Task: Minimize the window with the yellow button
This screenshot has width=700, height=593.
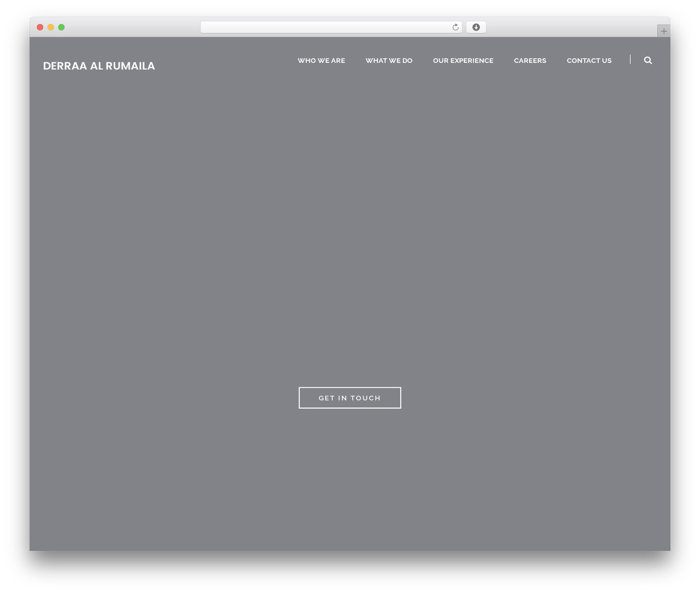Action: pos(50,27)
